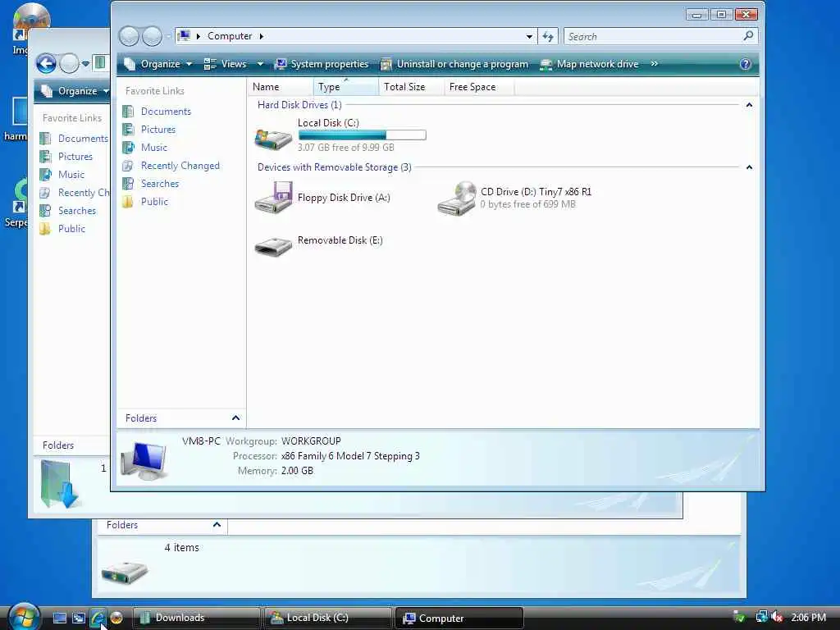840x630 pixels.
Task: Sort by Total Size column header
Action: (x=411, y=87)
